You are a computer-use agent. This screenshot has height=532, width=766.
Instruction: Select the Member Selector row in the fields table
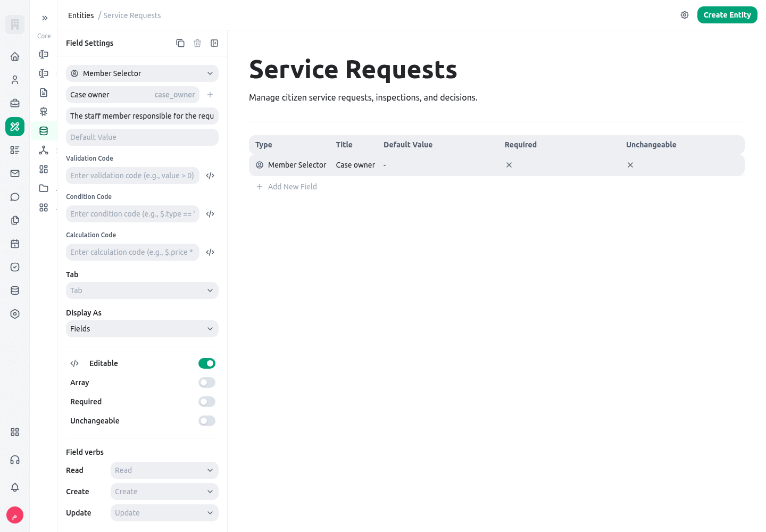pyautogui.click(x=496, y=165)
